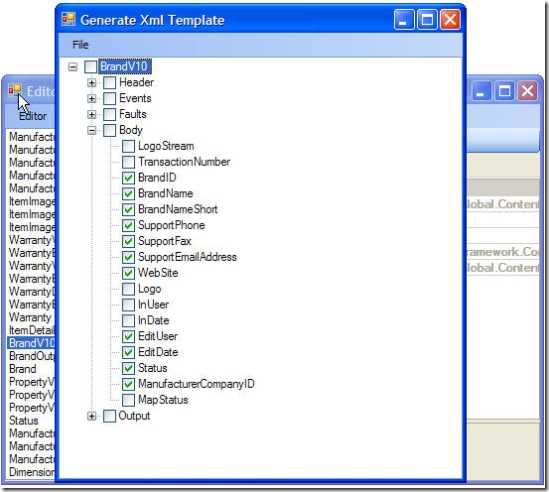The image size is (549, 492).
Task: Uncheck the SupportEmailAddress checkbox
Action: pos(128,257)
